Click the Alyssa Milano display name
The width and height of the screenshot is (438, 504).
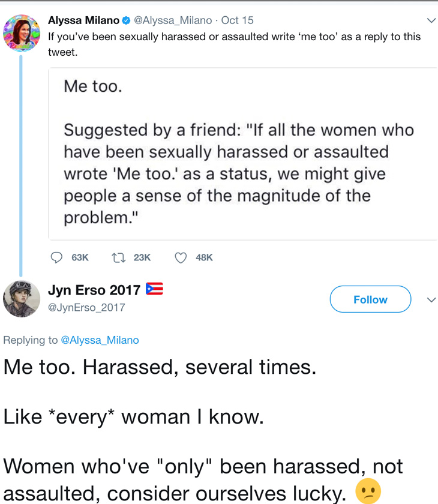click(83, 20)
